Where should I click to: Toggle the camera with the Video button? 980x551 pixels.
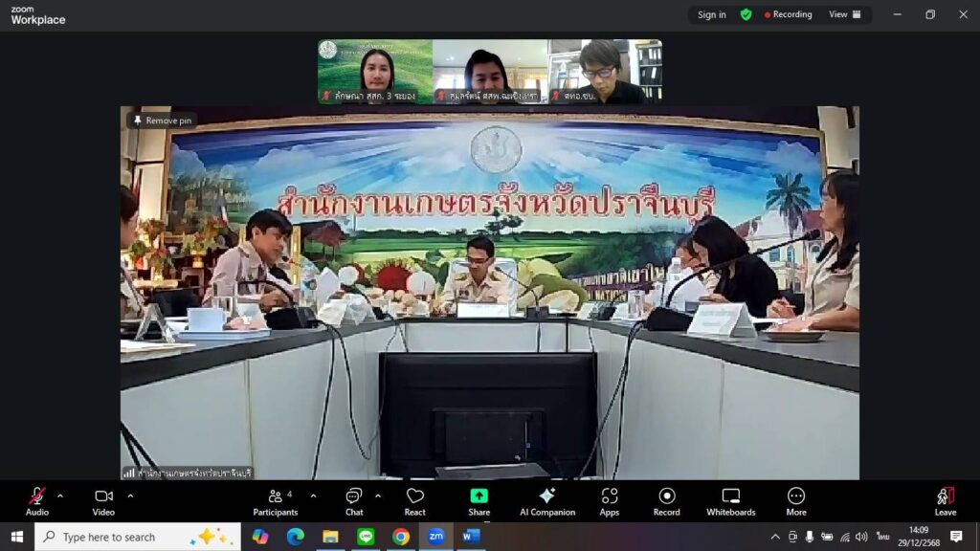click(x=103, y=499)
